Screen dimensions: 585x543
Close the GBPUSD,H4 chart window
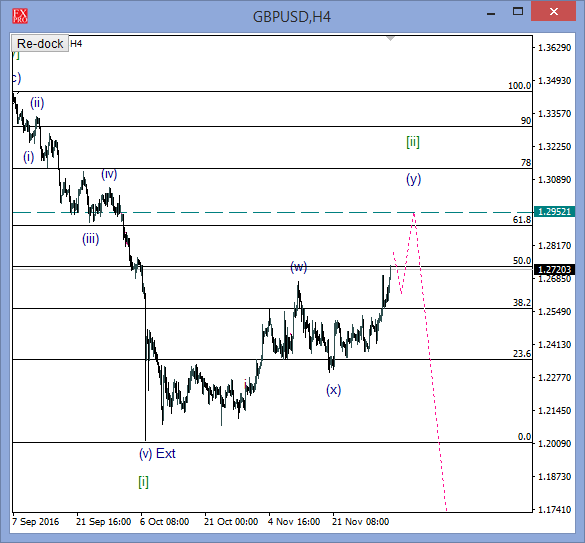553,12
